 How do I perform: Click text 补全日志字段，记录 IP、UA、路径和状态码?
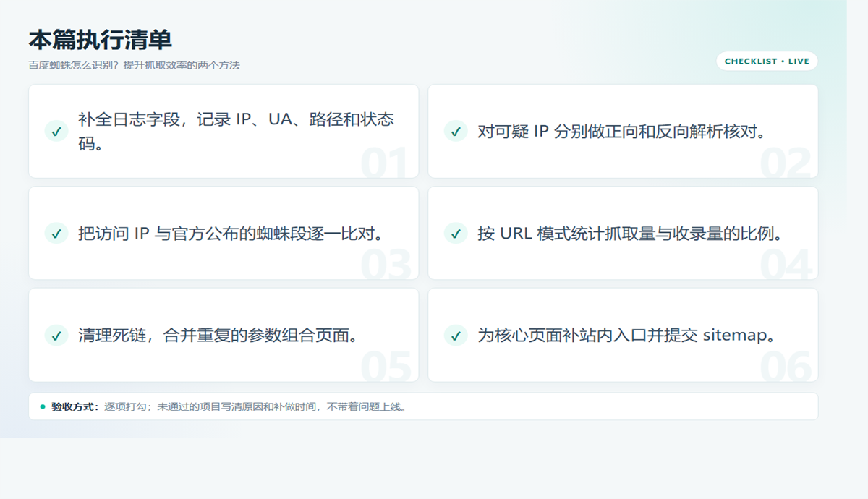[x=237, y=132]
